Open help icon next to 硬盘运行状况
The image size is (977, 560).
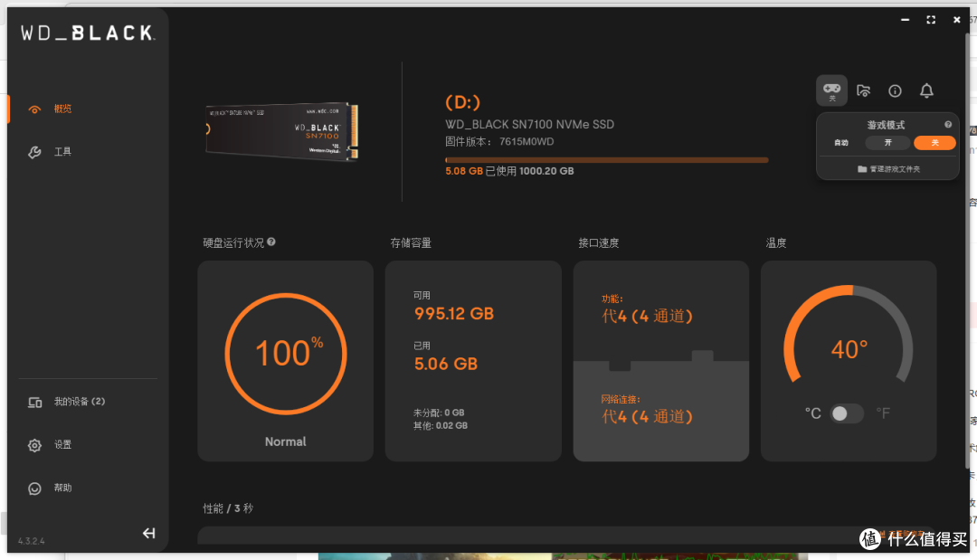coord(271,242)
